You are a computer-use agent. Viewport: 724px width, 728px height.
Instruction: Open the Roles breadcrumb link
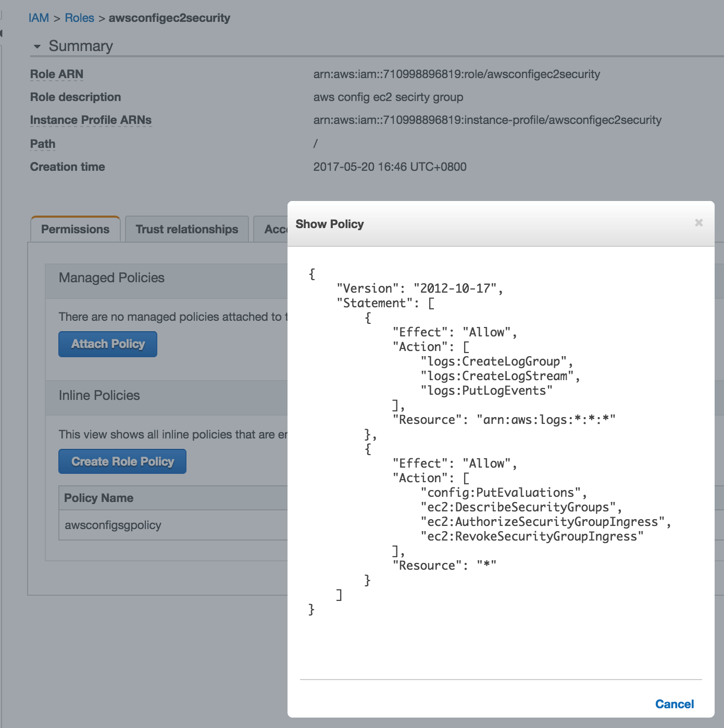pos(79,18)
